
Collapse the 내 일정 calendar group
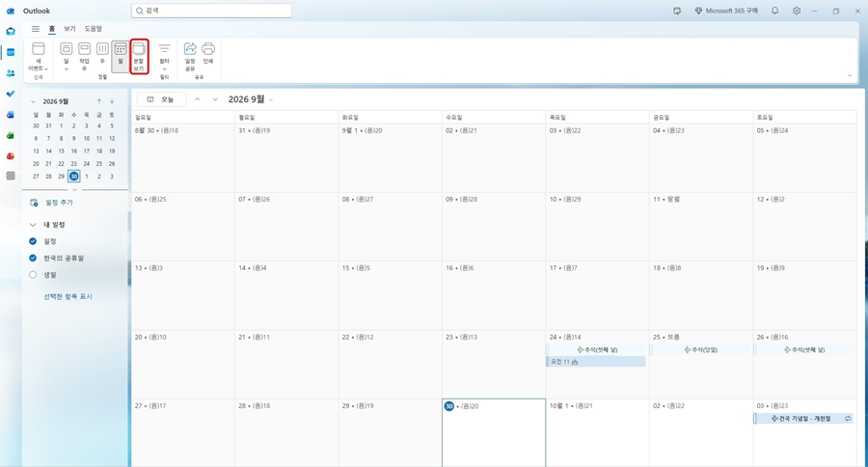pos(33,225)
